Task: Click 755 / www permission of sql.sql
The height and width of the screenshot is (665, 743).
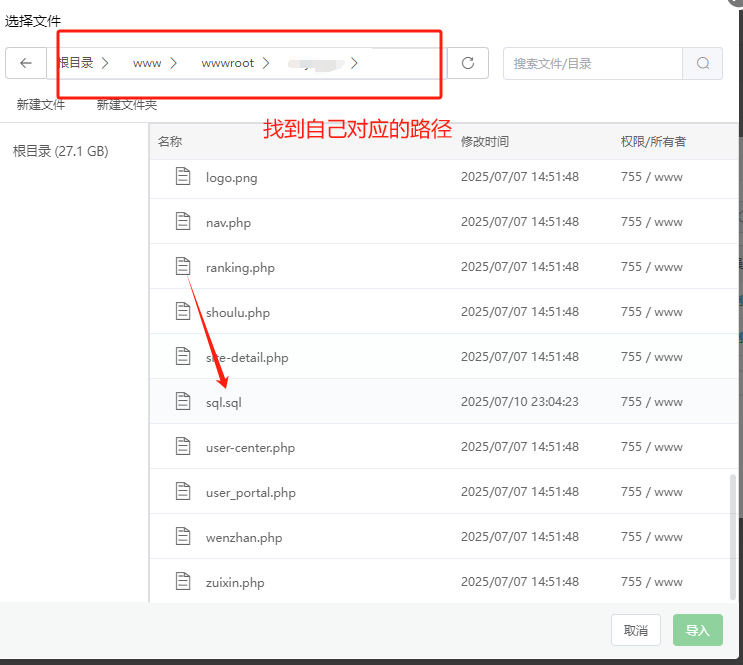Action: tap(652, 401)
